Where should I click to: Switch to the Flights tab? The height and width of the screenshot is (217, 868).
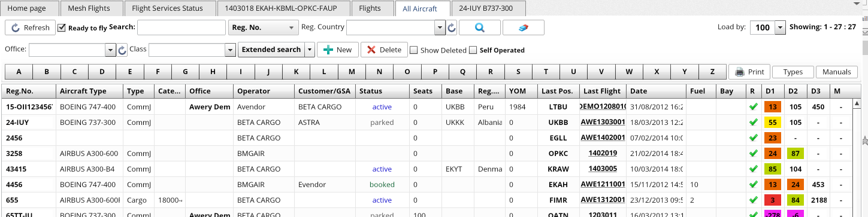(370, 8)
